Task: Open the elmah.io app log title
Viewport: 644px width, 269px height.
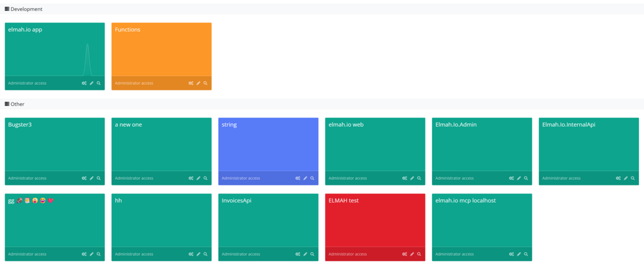Action: (x=25, y=29)
